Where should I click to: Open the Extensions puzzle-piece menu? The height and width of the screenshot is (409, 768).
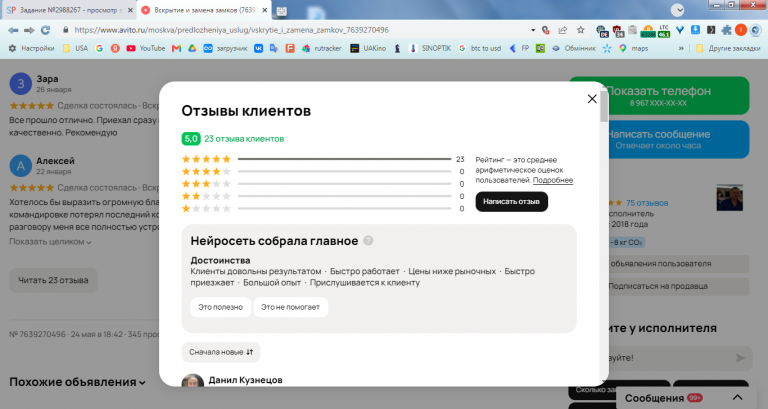[726, 30]
